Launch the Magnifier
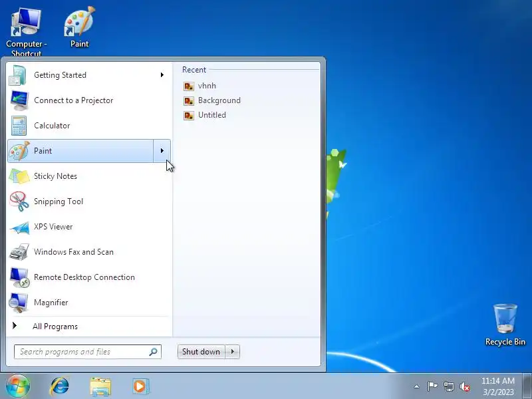The height and width of the screenshot is (399, 532). (x=89, y=303)
